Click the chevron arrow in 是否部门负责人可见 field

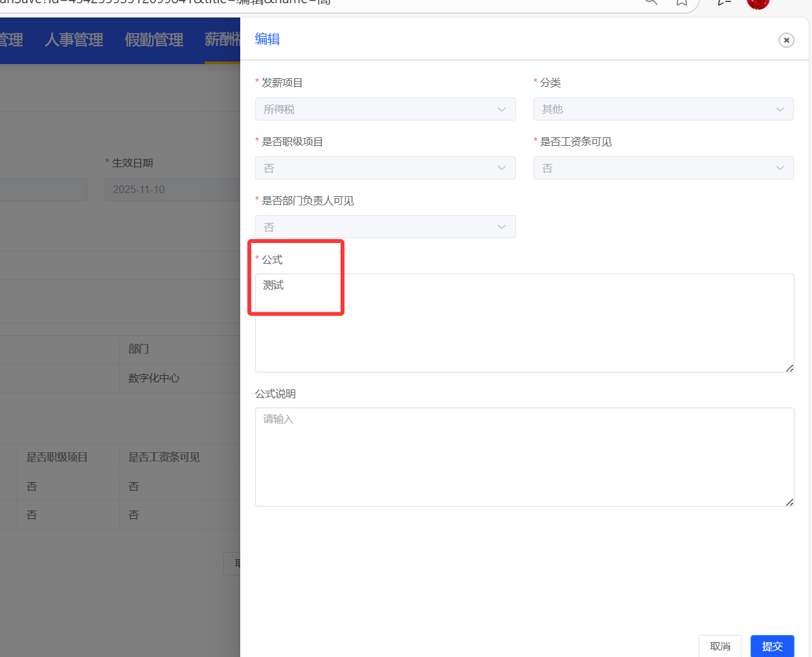pyautogui.click(x=501, y=227)
